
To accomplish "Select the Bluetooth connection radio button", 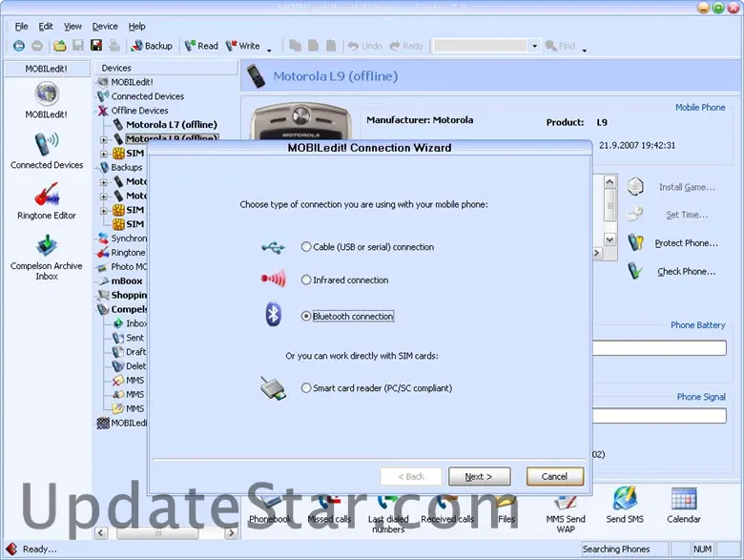I will click(x=306, y=316).
